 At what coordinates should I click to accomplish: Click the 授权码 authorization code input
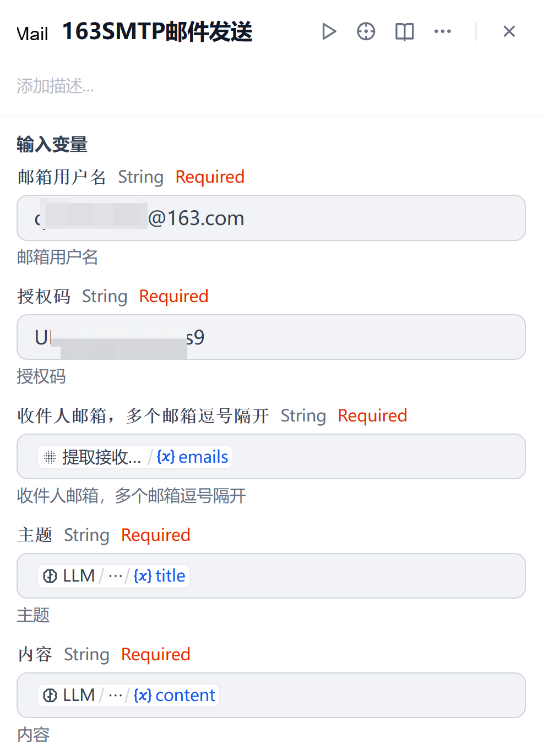pyautogui.click(x=330, y=337)
